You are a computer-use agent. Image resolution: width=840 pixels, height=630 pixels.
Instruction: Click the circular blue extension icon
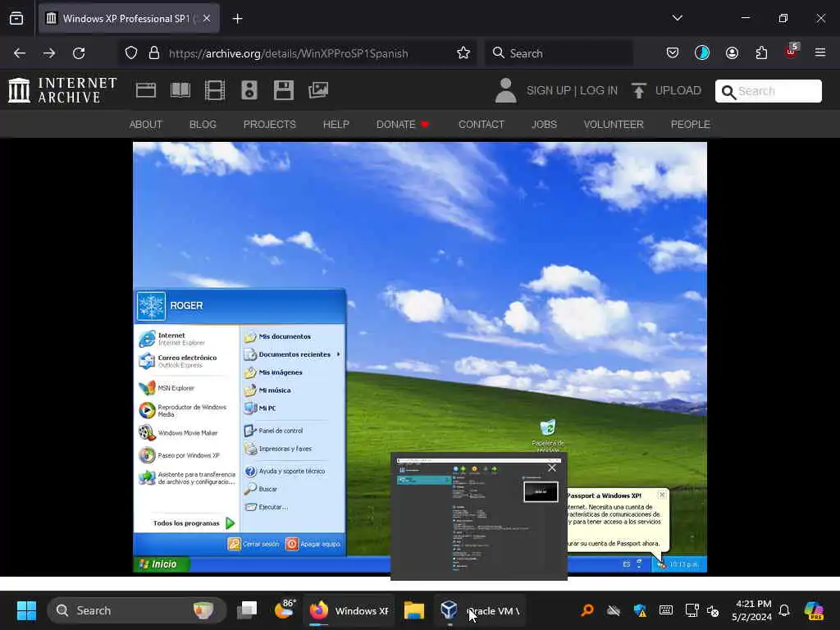[702, 53]
